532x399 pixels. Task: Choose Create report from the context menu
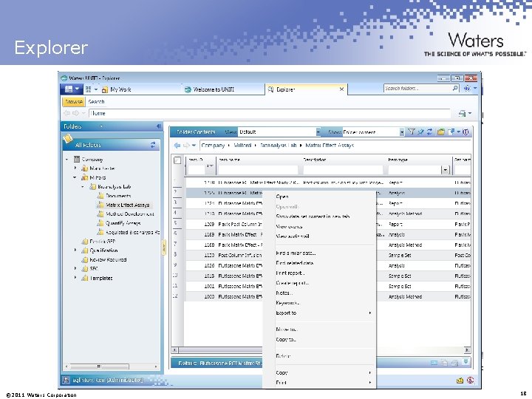tap(292, 283)
